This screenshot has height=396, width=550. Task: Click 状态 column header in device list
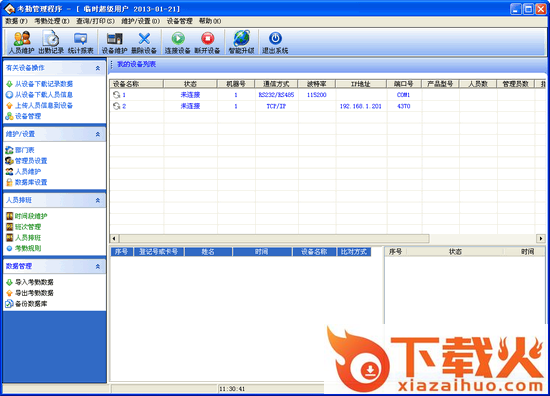(190, 84)
